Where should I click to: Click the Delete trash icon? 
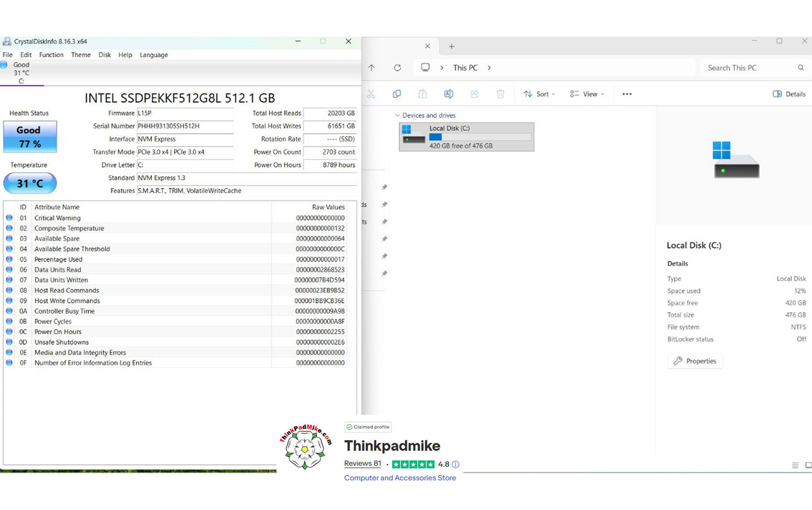pyautogui.click(x=500, y=94)
